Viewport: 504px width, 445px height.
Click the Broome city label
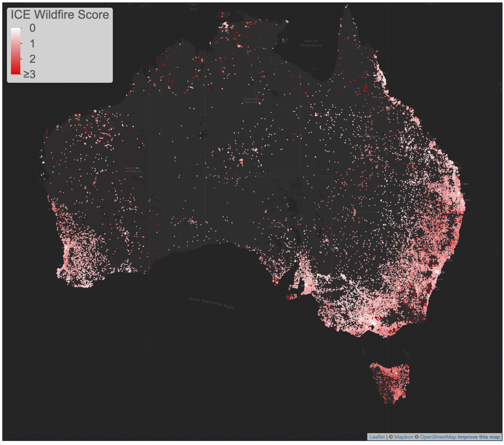tap(133, 84)
